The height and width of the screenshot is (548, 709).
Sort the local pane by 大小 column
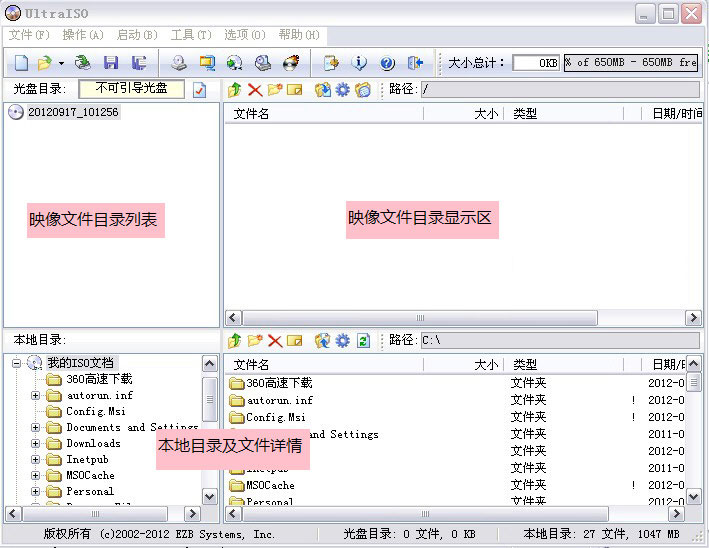(463, 364)
